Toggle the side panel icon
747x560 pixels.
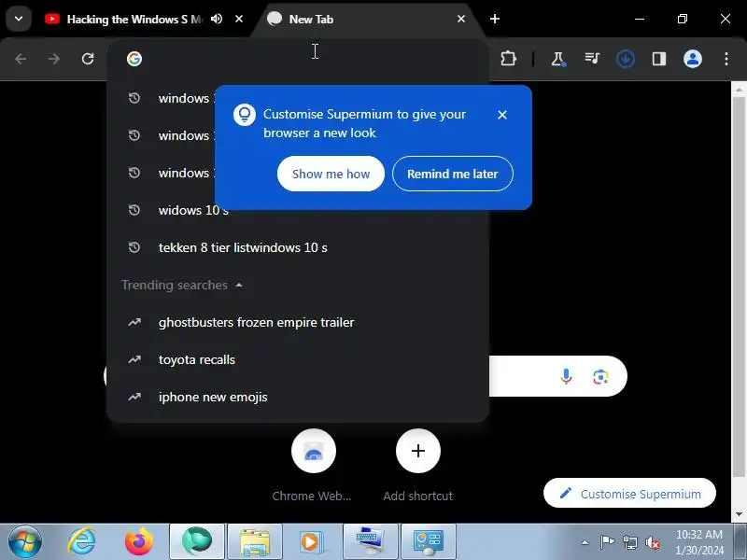pos(659,59)
